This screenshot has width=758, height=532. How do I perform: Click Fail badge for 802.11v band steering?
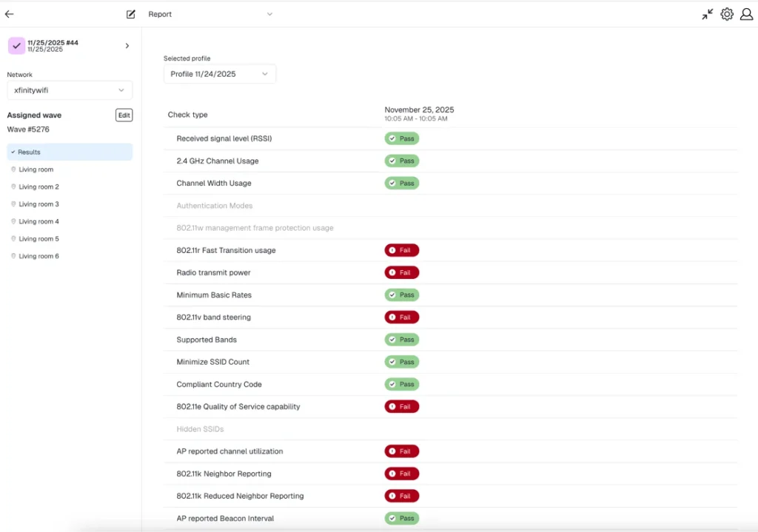pos(402,317)
